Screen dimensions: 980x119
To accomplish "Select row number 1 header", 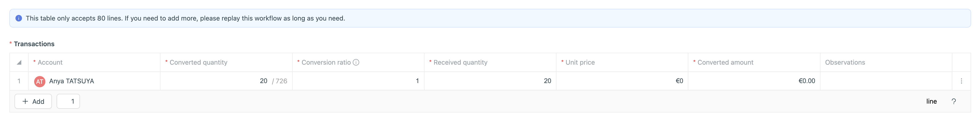I will (19, 81).
